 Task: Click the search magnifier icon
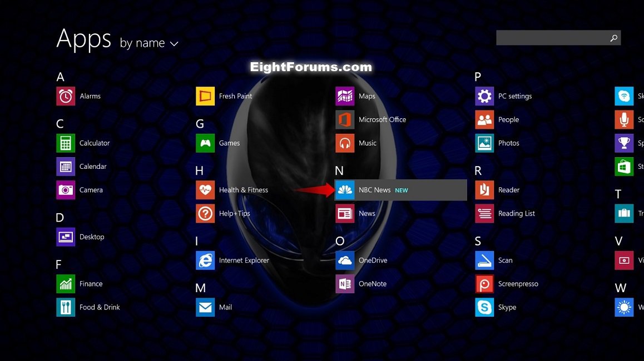[x=613, y=38]
